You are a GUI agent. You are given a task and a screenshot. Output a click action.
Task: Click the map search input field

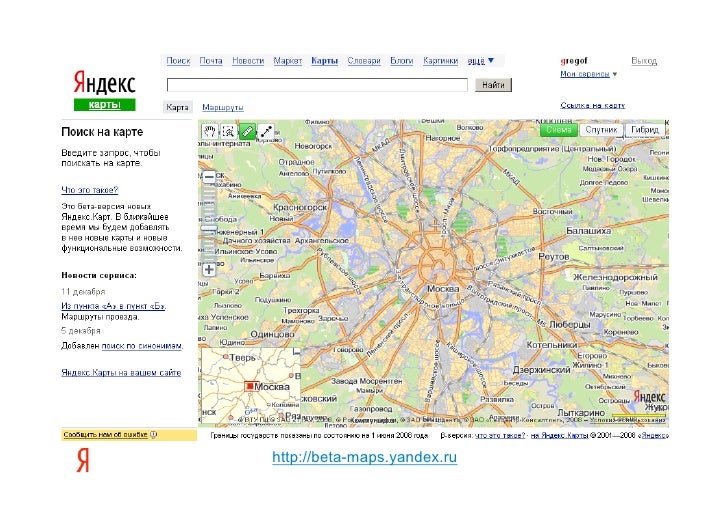click(317, 85)
